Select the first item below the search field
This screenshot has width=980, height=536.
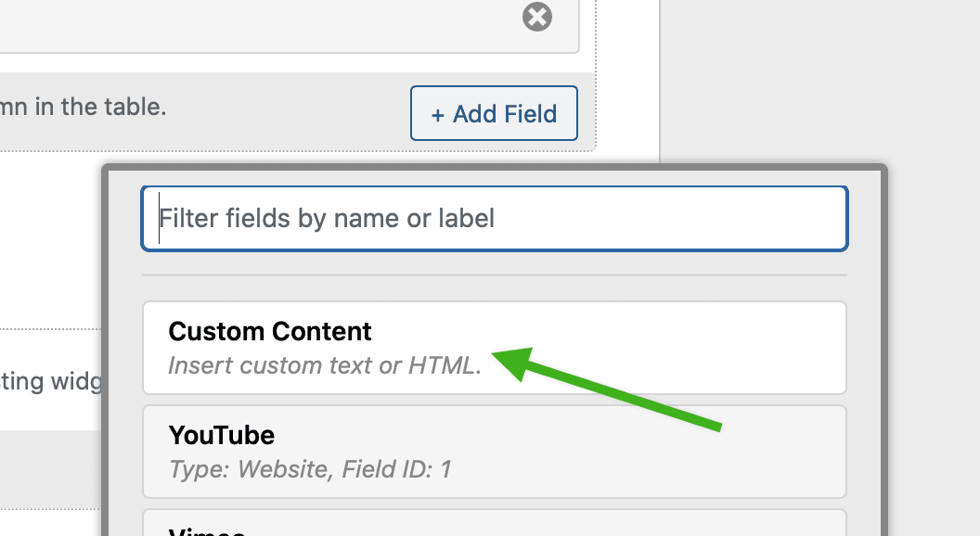pyautogui.click(x=494, y=348)
